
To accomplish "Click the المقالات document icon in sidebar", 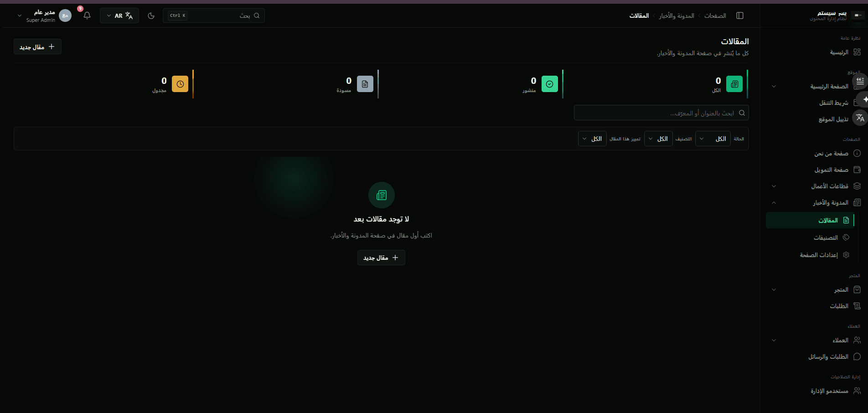I will (x=846, y=220).
